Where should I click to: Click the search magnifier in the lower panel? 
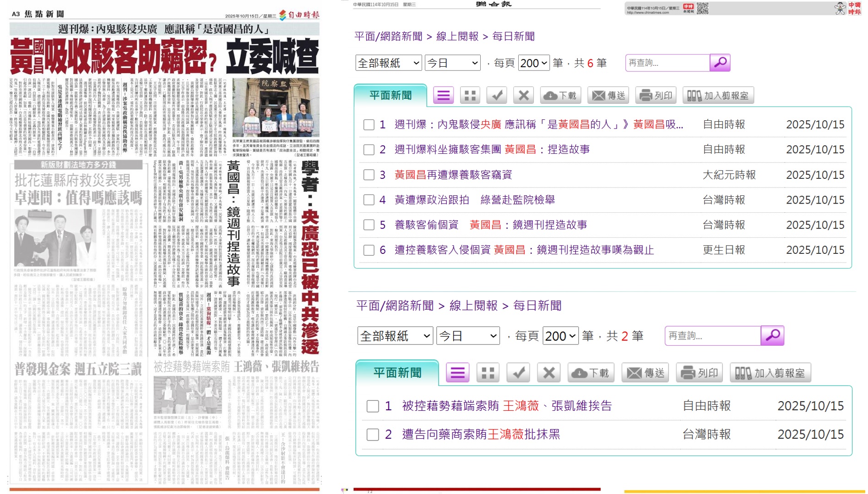772,336
